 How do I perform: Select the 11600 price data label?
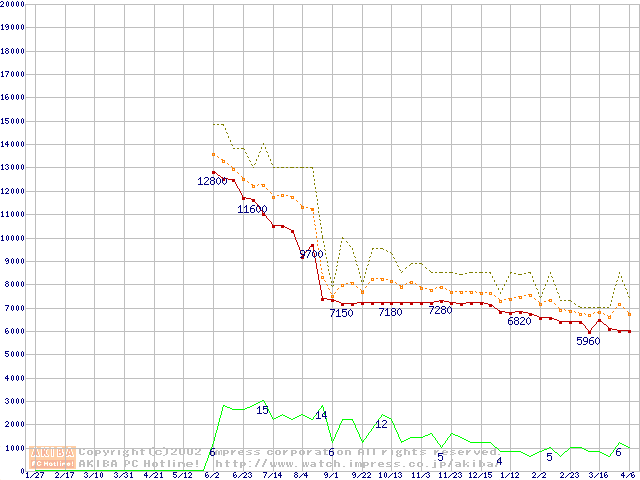point(252,209)
